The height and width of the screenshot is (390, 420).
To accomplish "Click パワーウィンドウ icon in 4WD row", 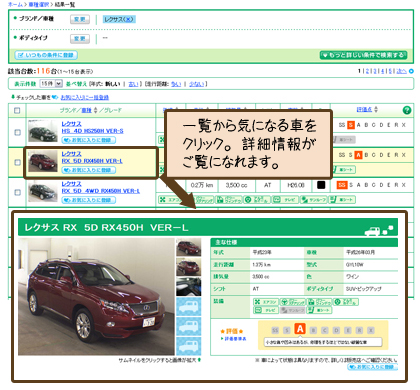I will click(228, 200).
